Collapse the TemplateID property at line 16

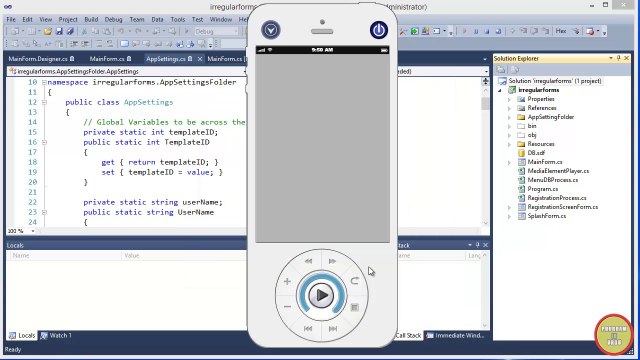(x=44, y=142)
